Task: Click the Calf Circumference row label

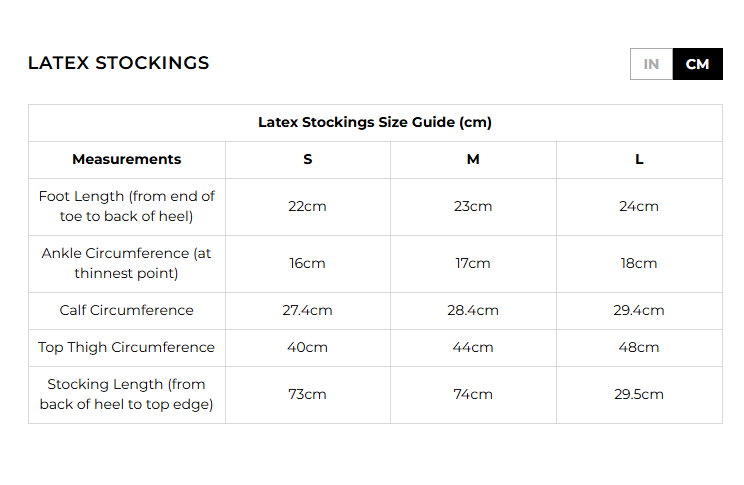Action: (127, 310)
